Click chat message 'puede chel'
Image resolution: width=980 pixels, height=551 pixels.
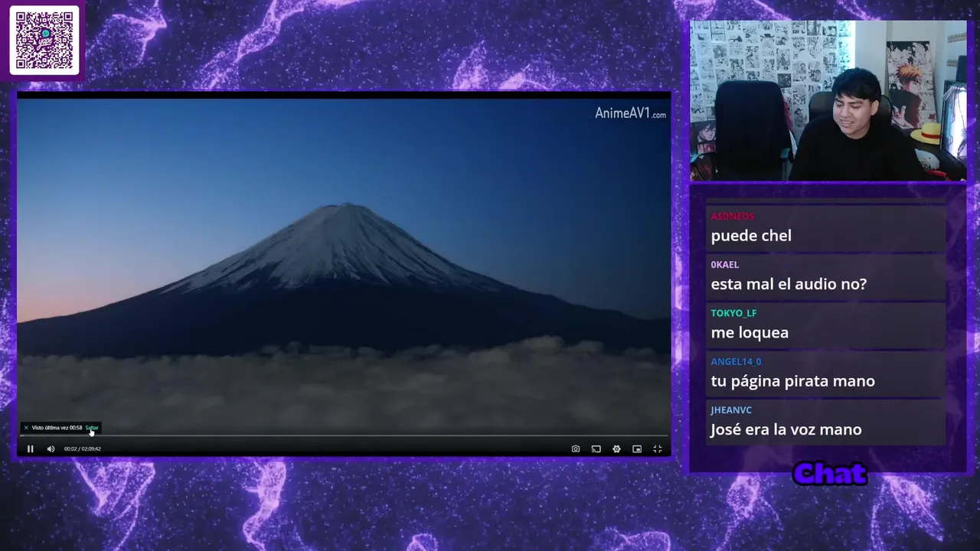click(x=751, y=236)
